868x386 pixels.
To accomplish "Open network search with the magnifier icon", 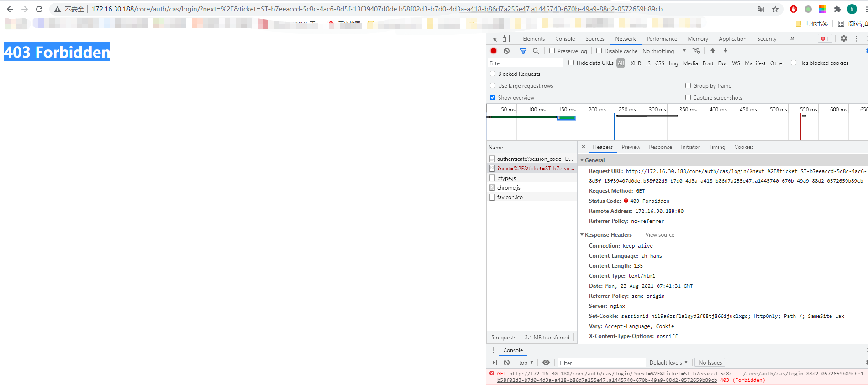I will 536,51.
